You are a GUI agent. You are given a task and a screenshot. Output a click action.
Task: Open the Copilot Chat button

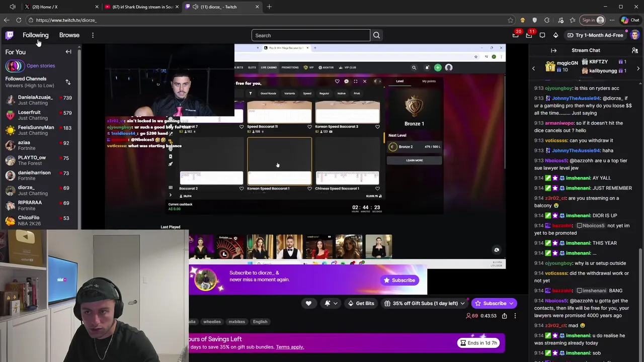629,20
